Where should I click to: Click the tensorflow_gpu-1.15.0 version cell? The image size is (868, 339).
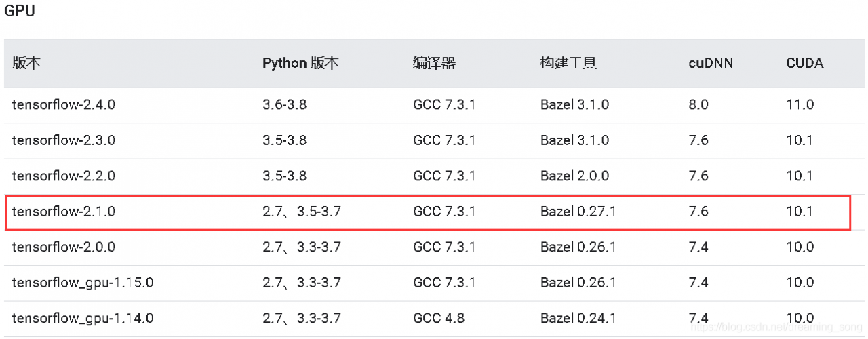pyautogui.click(x=83, y=282)
